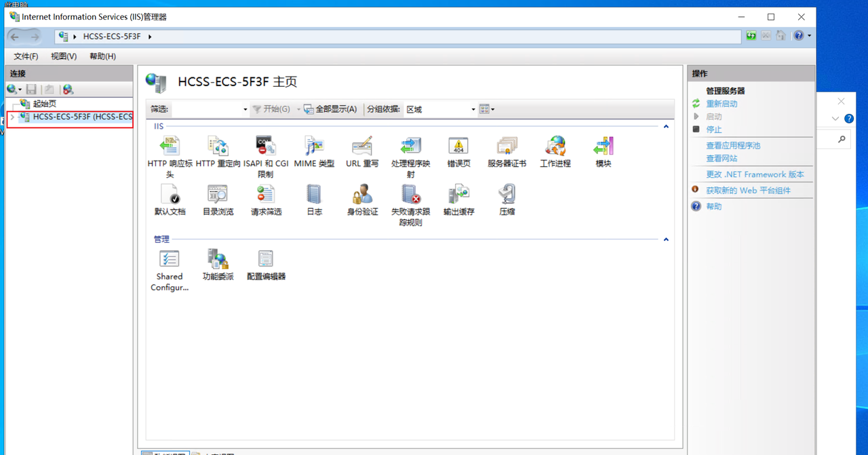The width and height of the screenshot is (868, 455).
Task: Click the forward navigation arrow
Action: click(x=34, y=37)
